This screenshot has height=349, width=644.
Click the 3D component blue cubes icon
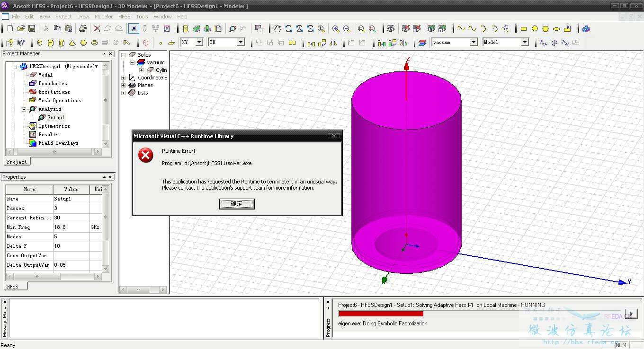tap(586, 29)
